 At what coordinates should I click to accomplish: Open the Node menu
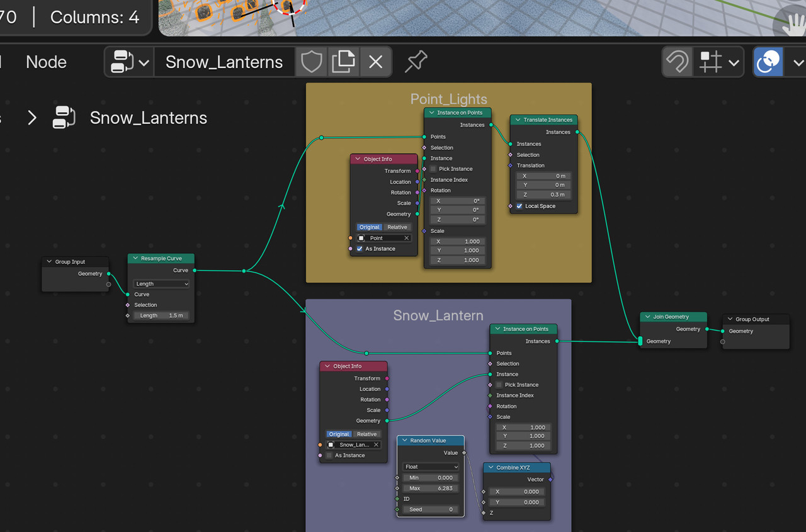tap(46, 62)
